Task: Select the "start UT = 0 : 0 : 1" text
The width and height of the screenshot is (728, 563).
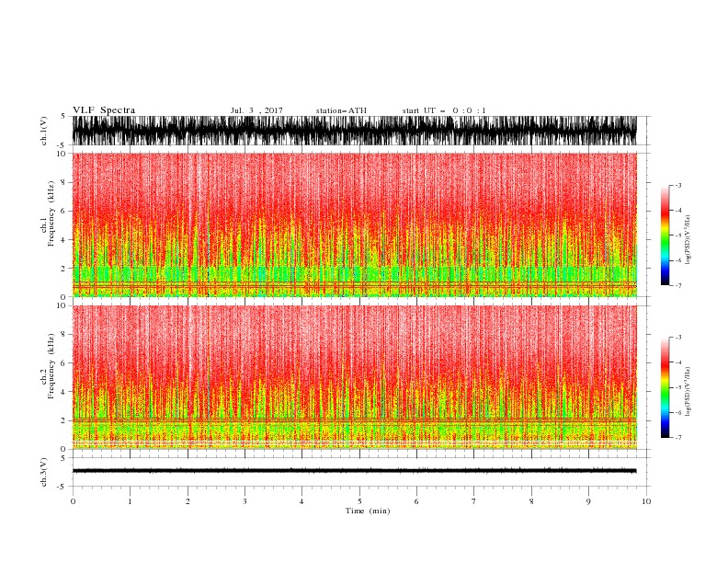Action: point(444,110)
